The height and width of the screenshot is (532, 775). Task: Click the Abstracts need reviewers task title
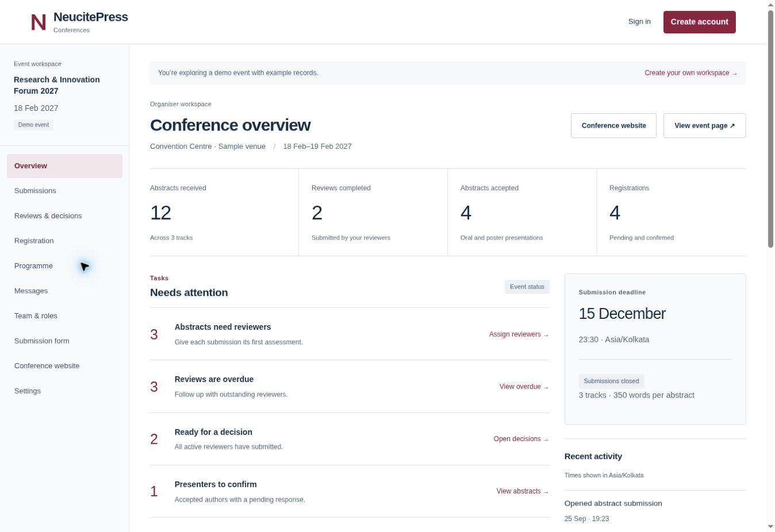(x=222, y=327)
